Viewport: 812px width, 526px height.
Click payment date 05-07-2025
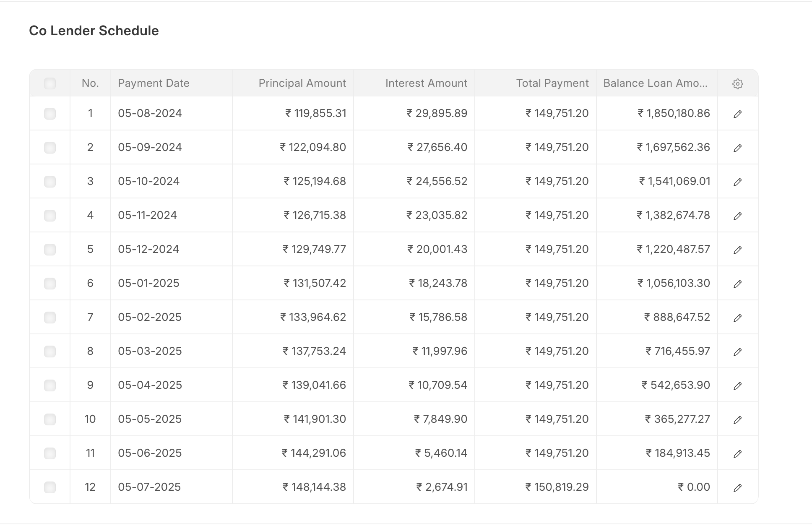149,487
